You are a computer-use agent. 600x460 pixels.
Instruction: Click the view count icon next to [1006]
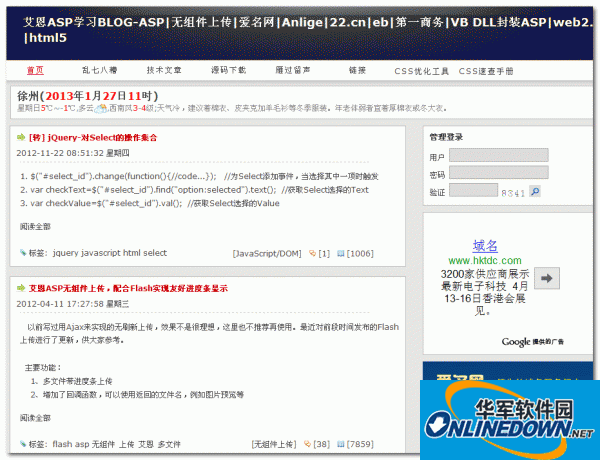[341, 254]
